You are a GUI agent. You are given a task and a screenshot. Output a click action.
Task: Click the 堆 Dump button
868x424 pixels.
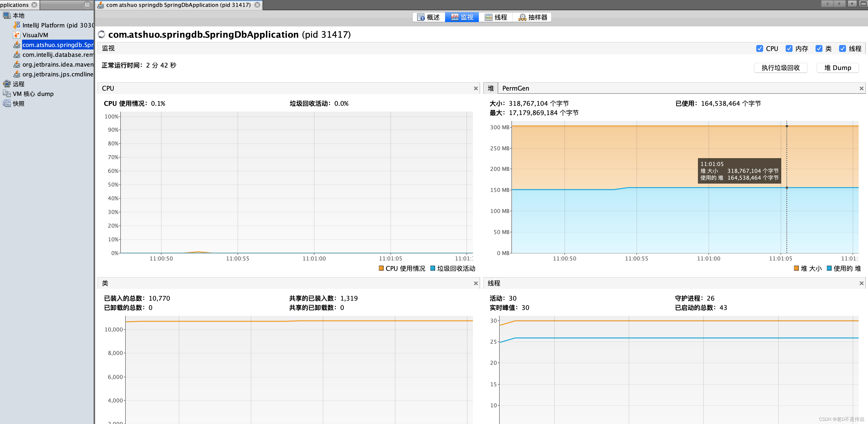pyautogui.click(x=837, y=68)
